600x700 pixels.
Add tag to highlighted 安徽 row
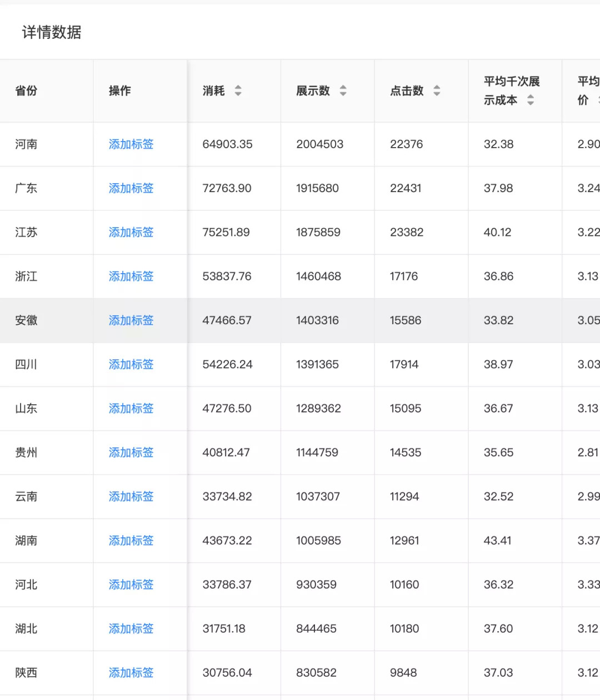(x=131, y=320)
